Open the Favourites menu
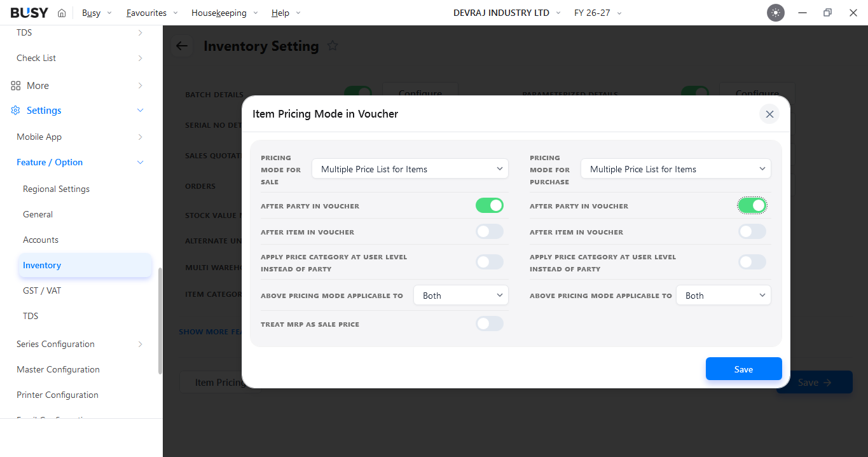Screen dimensions: 868x457 click(x=152, y=13)
